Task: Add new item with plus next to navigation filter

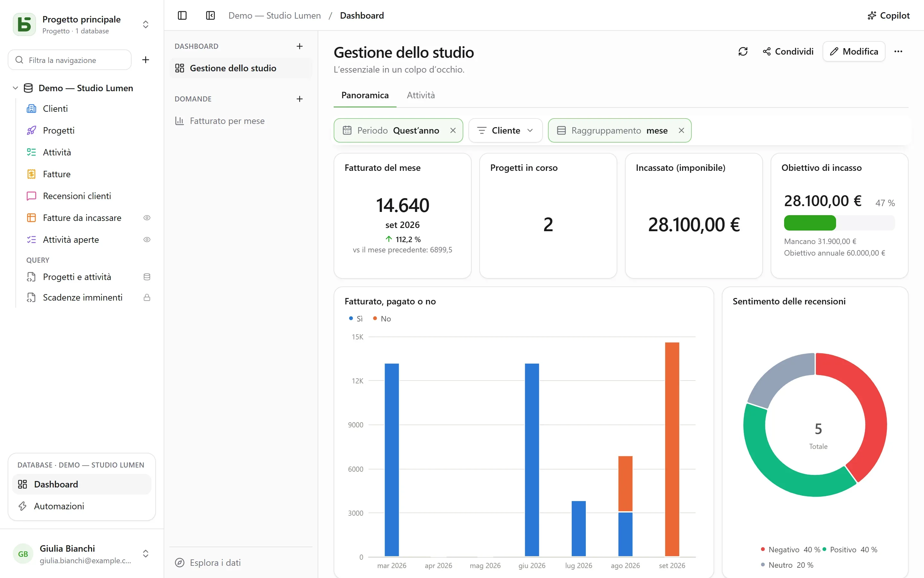Action: pos(145,60)
